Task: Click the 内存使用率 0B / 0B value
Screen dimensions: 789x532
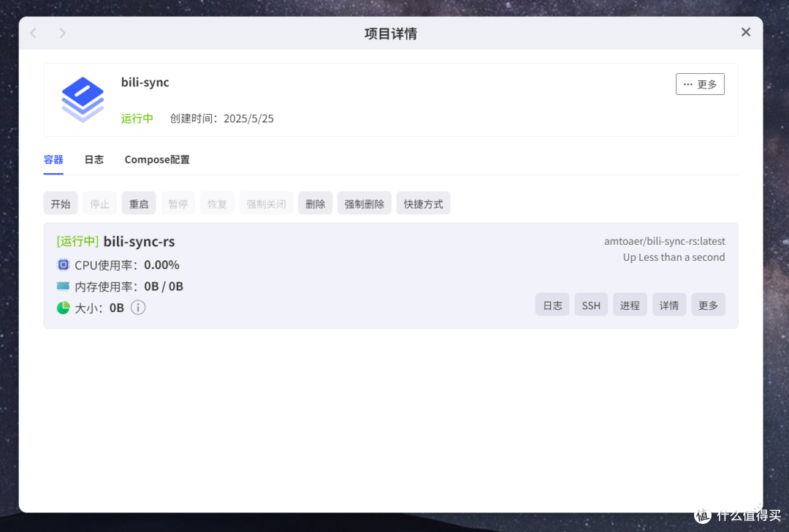Action: (x=164, y=286)
